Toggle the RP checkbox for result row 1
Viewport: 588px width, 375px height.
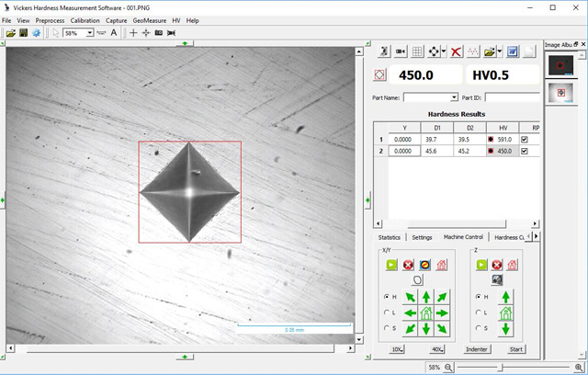(x=525, y=139)
